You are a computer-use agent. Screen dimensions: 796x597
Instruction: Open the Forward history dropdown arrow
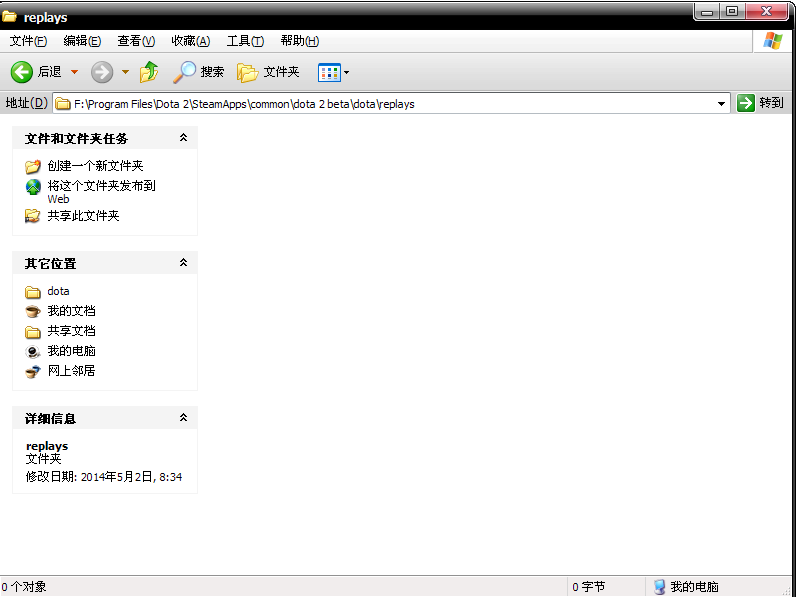tap(125, 72)
